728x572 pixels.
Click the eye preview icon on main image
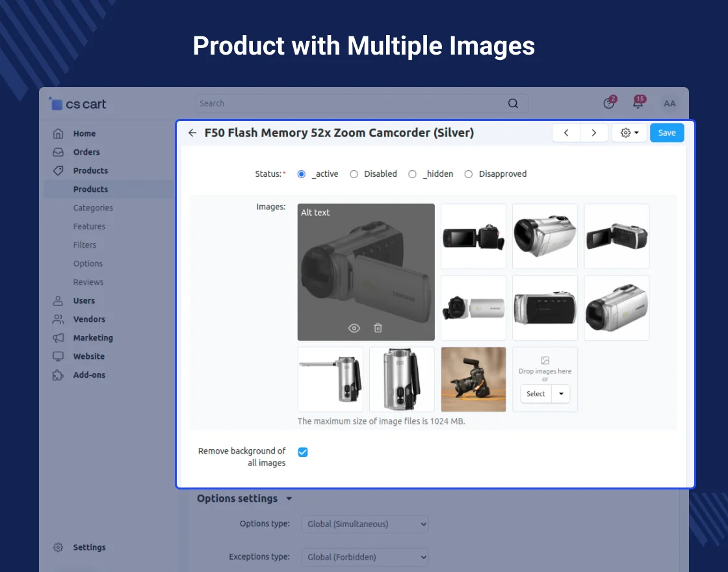tap(354, 328)
